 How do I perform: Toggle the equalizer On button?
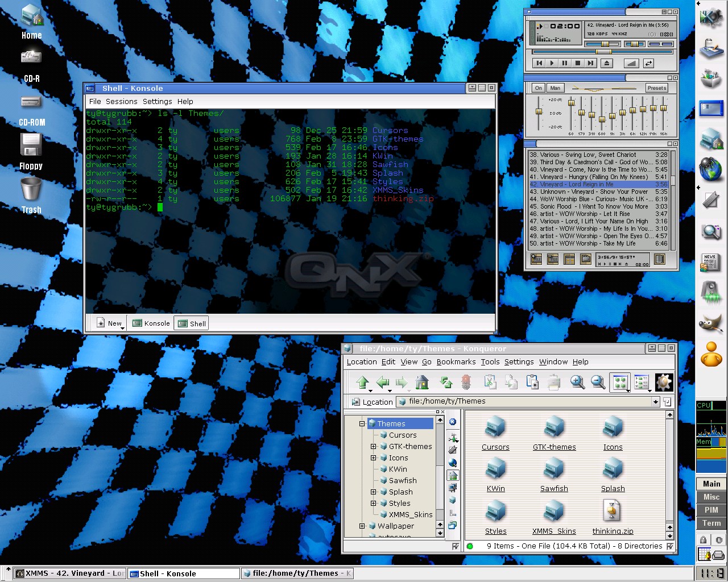pos(538,88)
